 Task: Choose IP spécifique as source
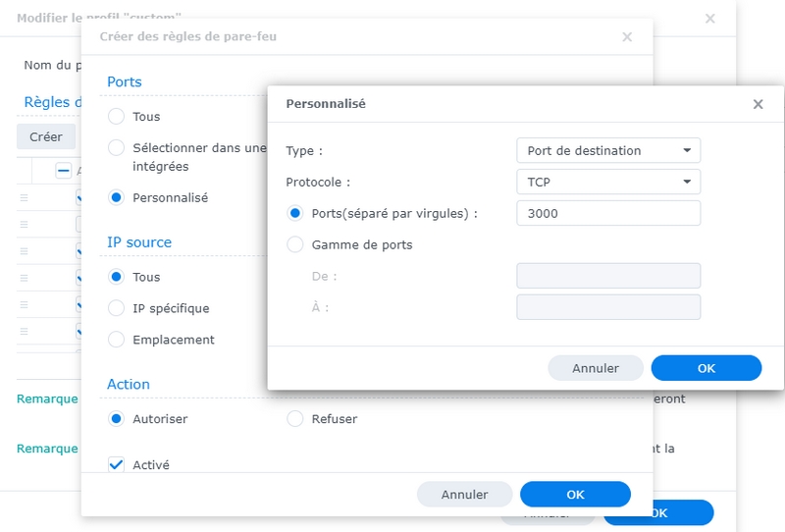[116, 308]
